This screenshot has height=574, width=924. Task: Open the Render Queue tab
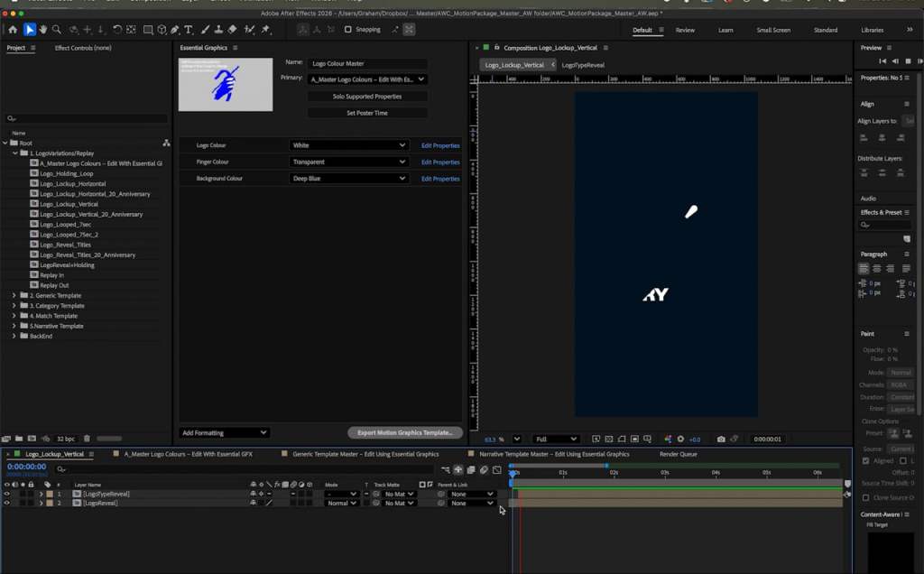tap(679, 454)
